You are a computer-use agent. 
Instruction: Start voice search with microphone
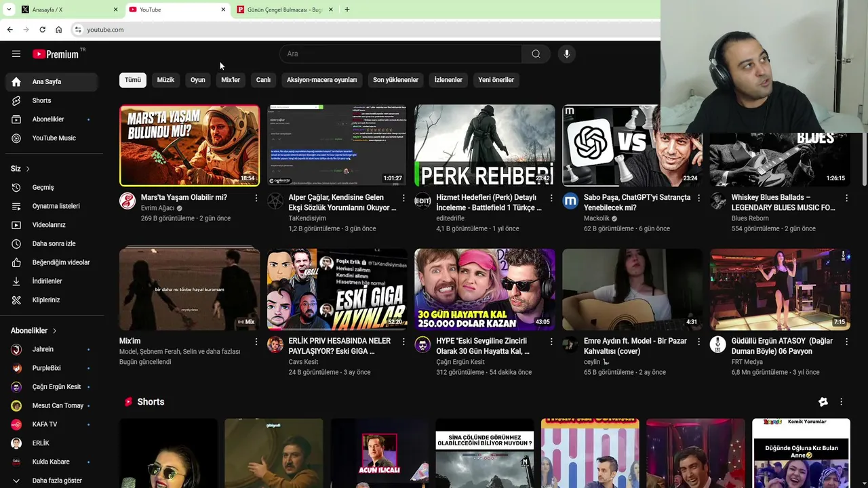tap(567, 54)
